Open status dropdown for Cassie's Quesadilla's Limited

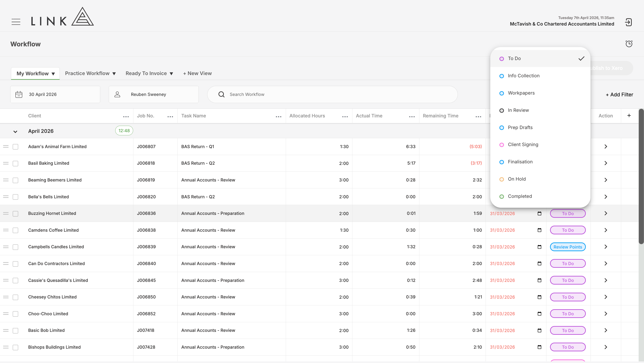[568, 280]
